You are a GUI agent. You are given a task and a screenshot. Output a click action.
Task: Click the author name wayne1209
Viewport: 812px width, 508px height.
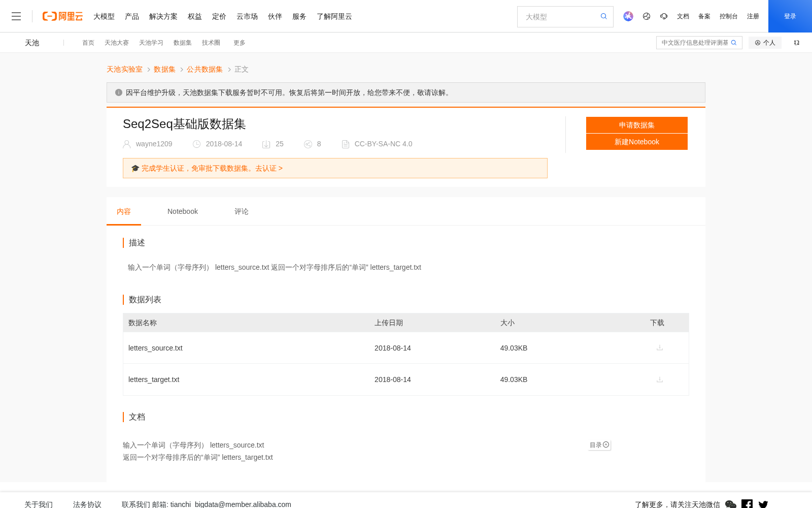pos(154,144)
